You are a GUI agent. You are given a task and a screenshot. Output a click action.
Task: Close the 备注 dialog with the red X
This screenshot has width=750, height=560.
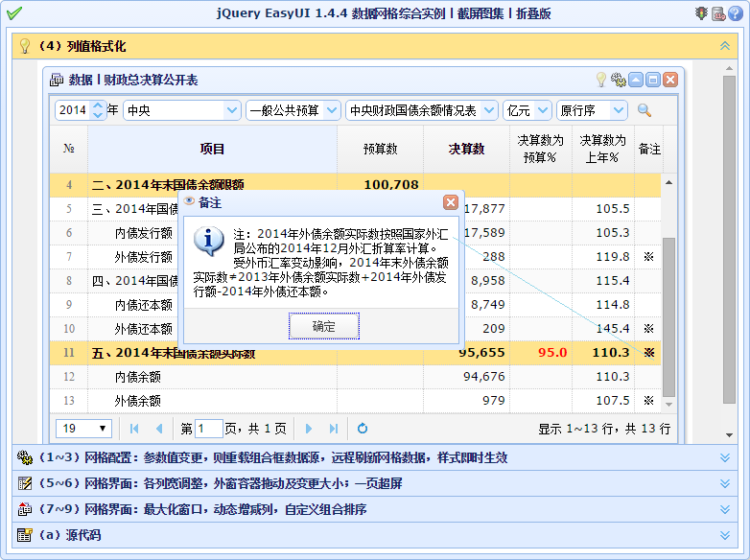click(x=450, y=202)
